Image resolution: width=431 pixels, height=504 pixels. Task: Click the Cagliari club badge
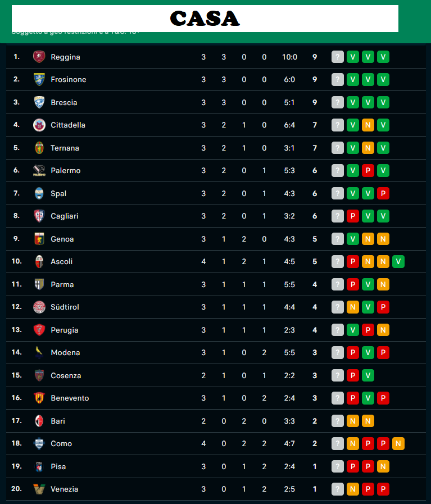(39, 216)
